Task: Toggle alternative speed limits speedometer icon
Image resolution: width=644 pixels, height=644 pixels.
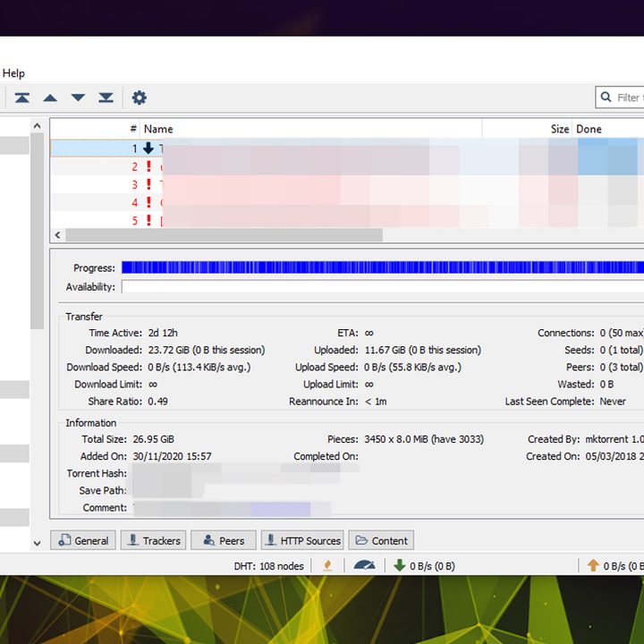Action: coord(364,566)
